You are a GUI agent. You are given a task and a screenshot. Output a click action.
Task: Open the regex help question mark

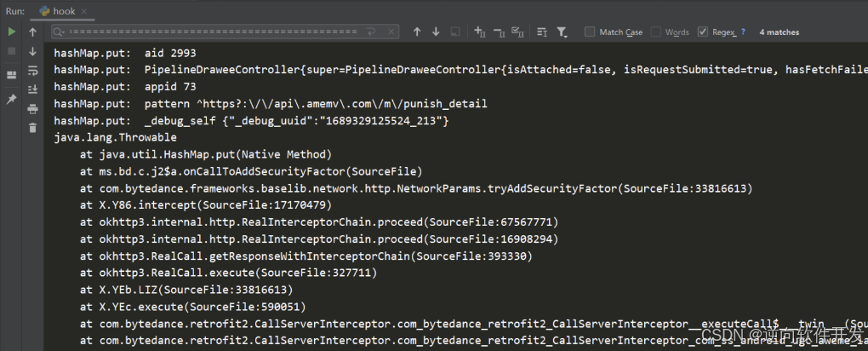743,32
